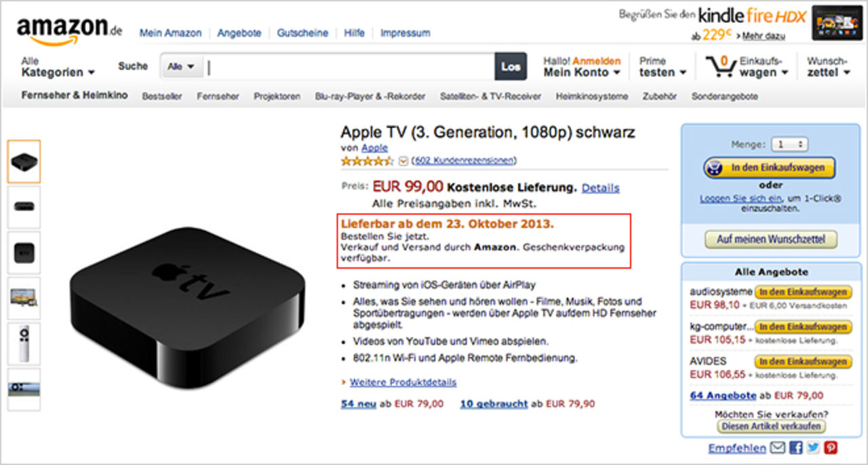Share the product on Twitter
Screen dimensions: 868x465
pyautogui.click(x=812, y=447)
